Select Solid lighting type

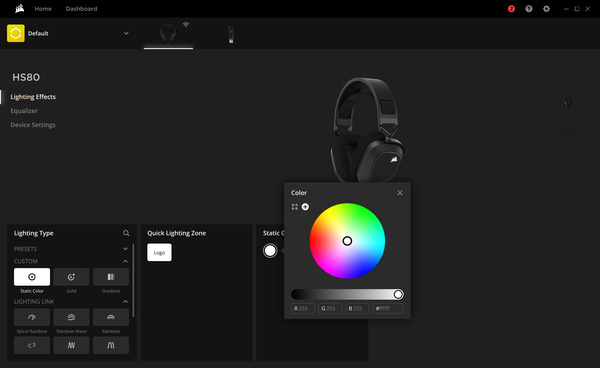click(71, 277)
